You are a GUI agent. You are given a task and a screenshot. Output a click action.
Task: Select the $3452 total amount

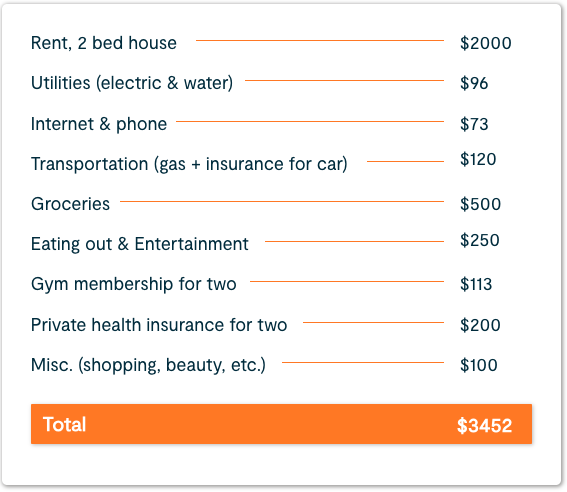[x=485, y=425]
